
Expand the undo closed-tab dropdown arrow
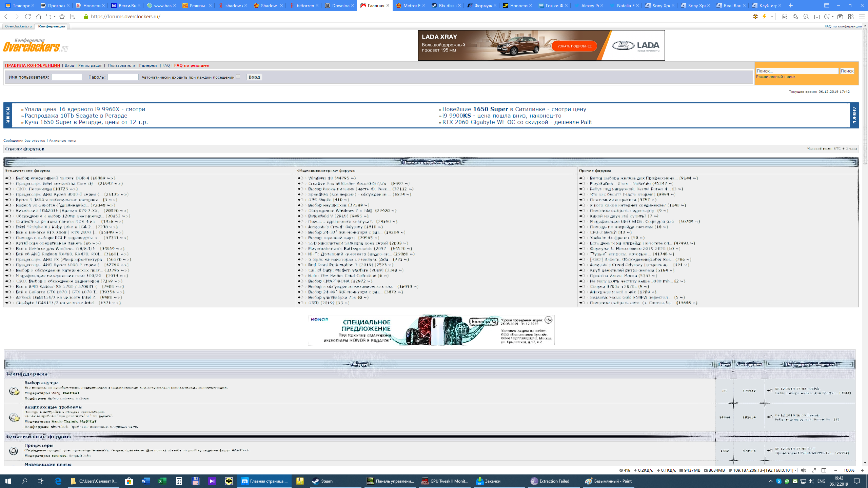55,17
